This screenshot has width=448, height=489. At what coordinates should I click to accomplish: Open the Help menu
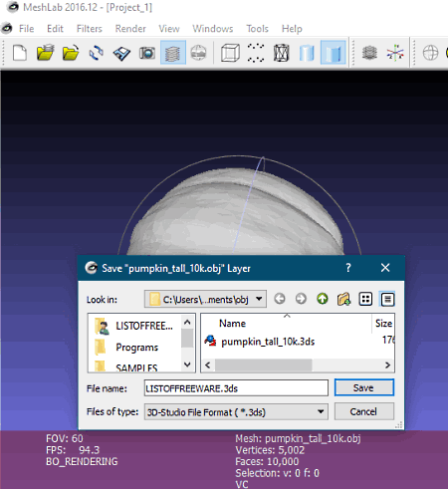pos(292,29)
